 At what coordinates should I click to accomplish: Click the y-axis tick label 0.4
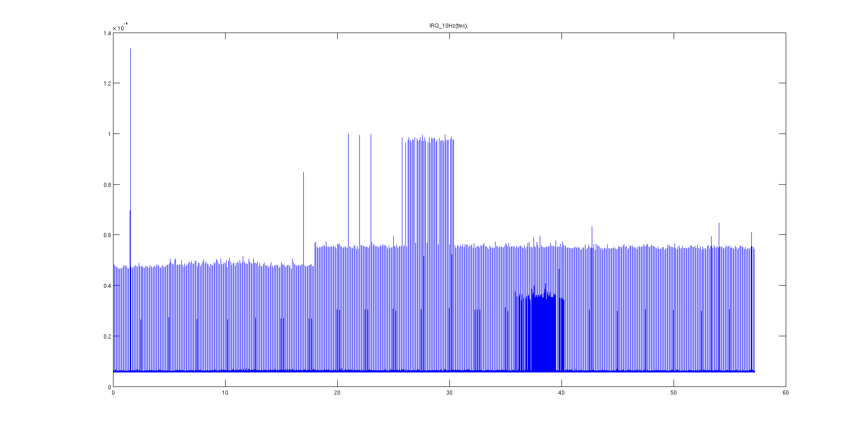[x=107, y=286]
